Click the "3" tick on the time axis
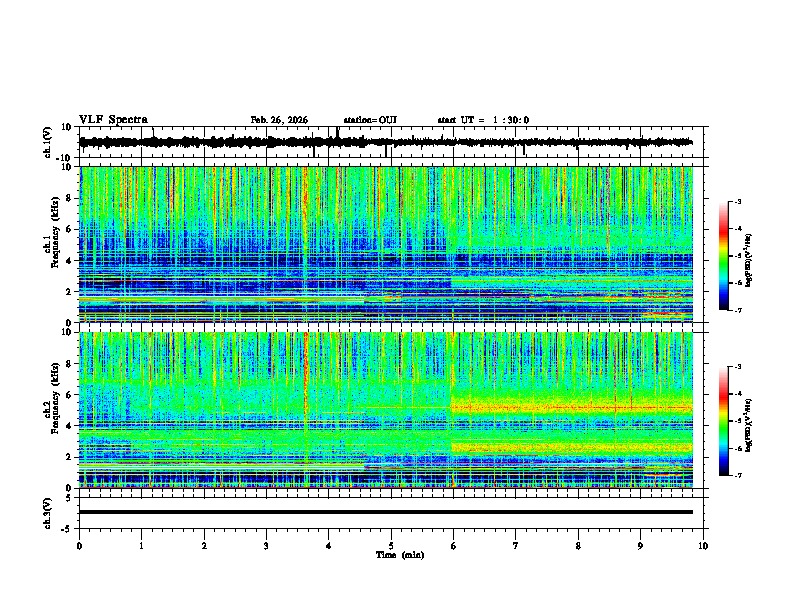This screenshot has height=612, width=792. pyautogui.click(x=266, y=546)
